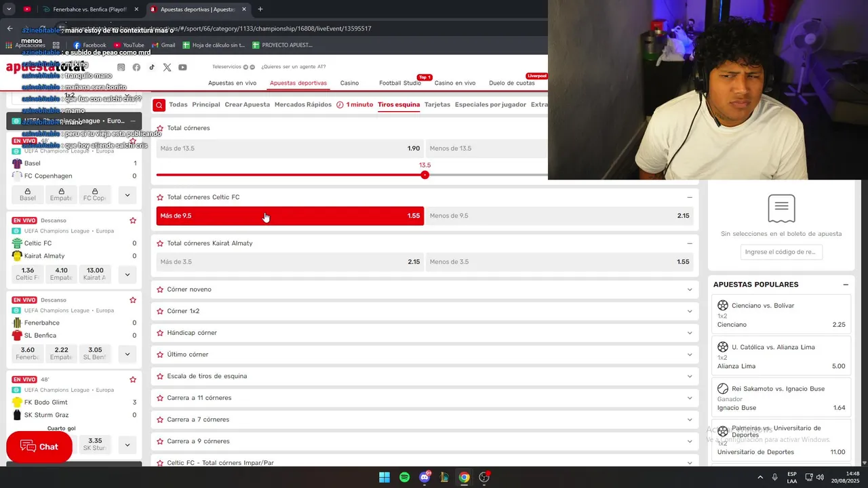Open the TikTok social icon
Image resolution: width=868 pixels, height=488 pixels.
(x=152, y=67)
